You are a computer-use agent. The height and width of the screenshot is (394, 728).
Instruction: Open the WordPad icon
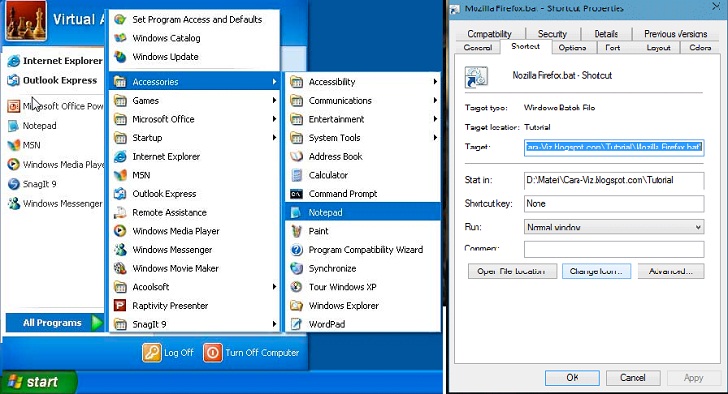tap(296, 324)
